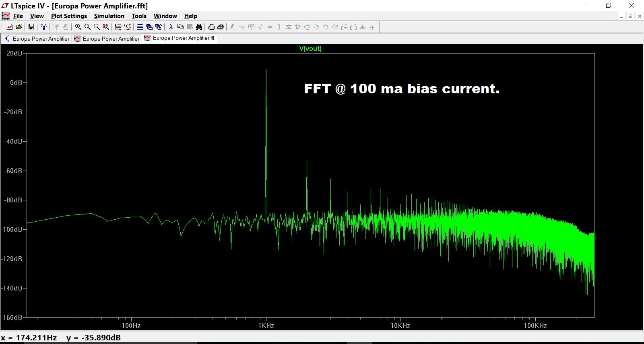Click the Rotate component icon
This screenshot has width=644, height=344.
point(344,27)
